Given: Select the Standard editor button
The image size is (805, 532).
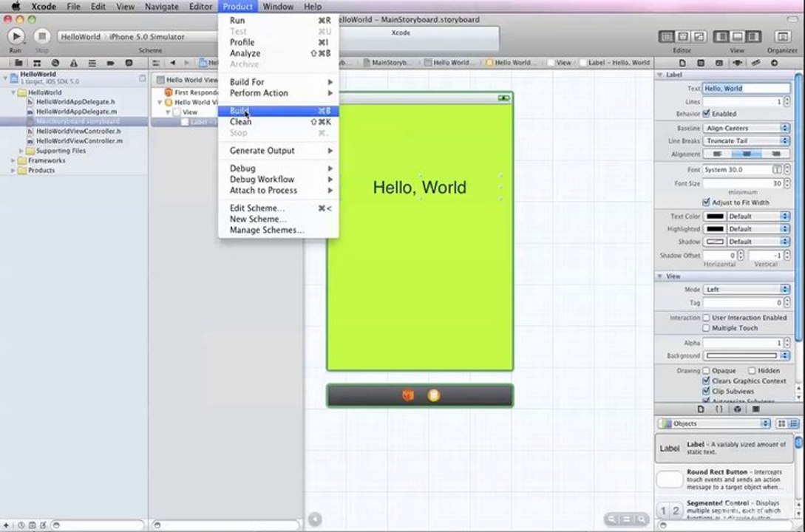Looking at the screenshot, I should [x=666, y=36].
